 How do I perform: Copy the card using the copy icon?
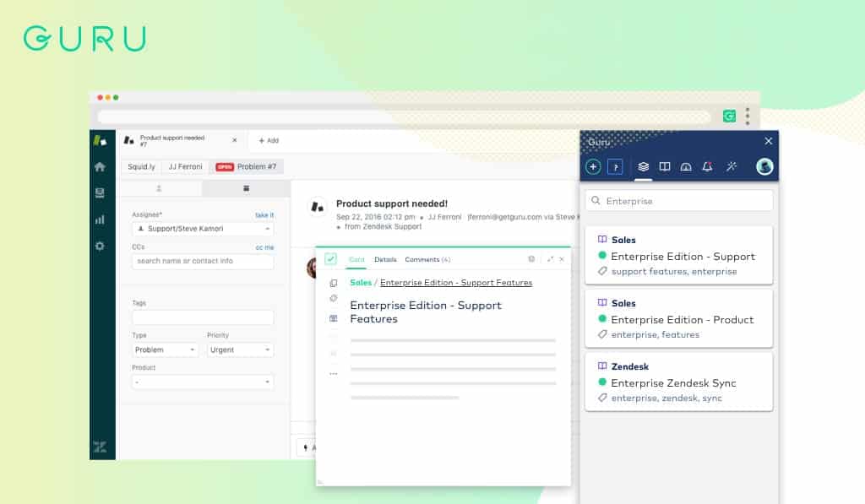[x=333, y=283]
